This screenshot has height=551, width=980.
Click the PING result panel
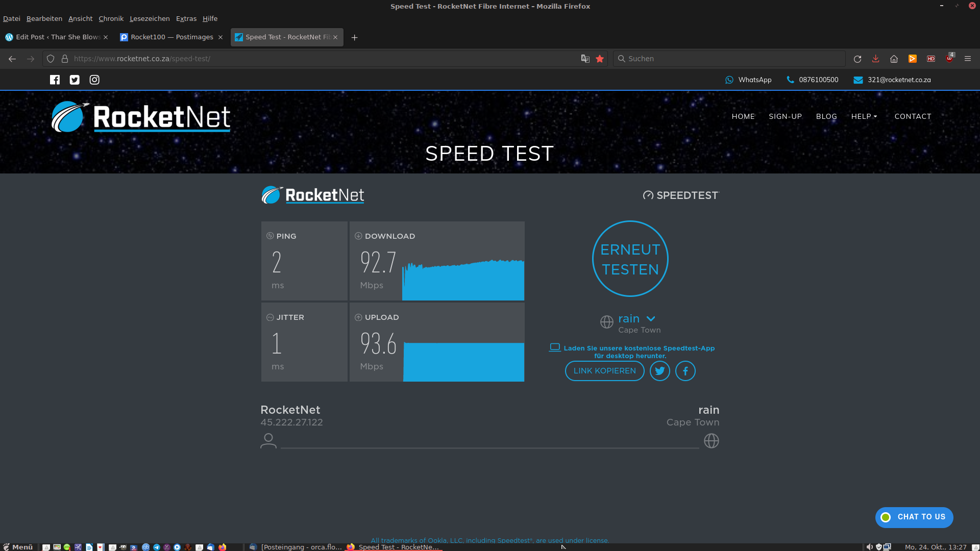304,261
